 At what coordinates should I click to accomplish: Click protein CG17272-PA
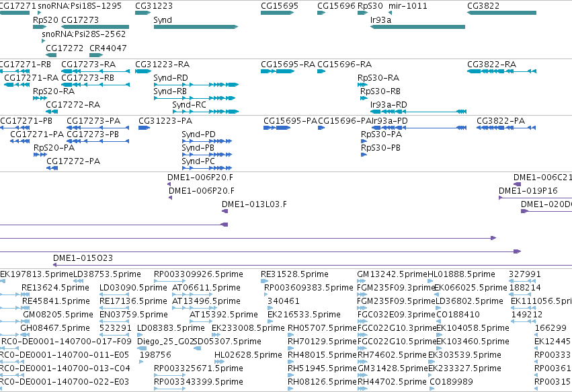pyautogui.click(x=52, y=168)
